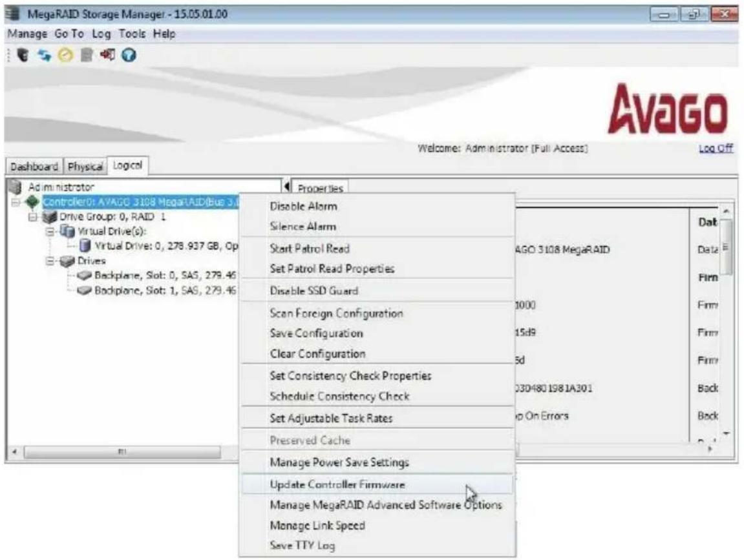This screenshot has height=560, width=744.
Task: Click the gray server toolbar icon
Action: 87,55
